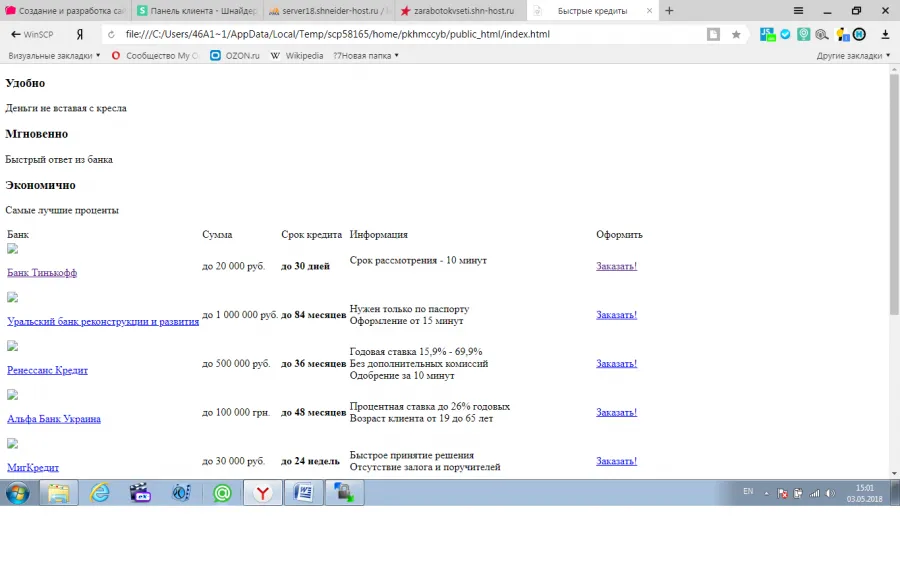Click Заказать! for МигКредит row

tap(616, 461)
